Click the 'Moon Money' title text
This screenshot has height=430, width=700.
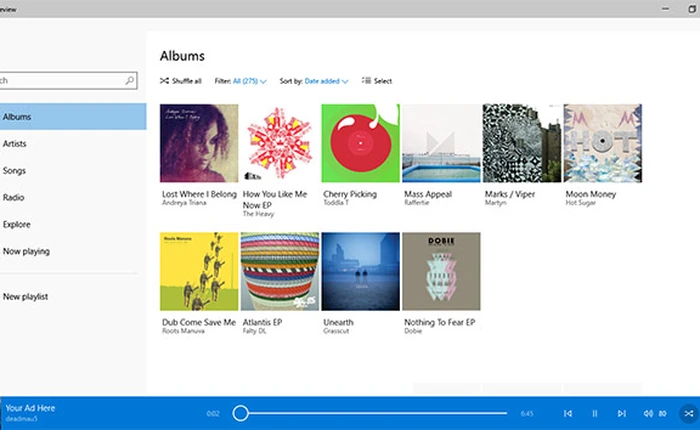point(591,194)
